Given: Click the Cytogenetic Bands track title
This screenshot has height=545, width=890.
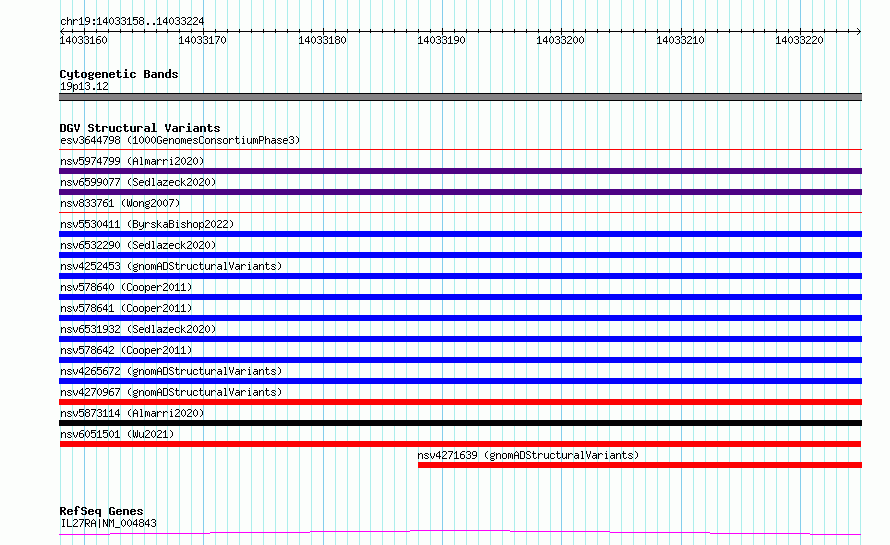Looking at the screenshot, I should pyautogui.click(x=119, y=74).
